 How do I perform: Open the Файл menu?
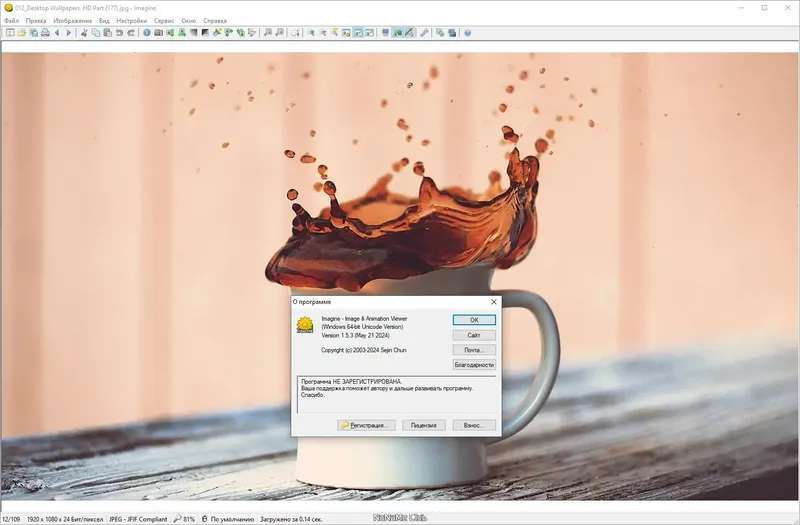pyautogui.click(x=11, y=21)
